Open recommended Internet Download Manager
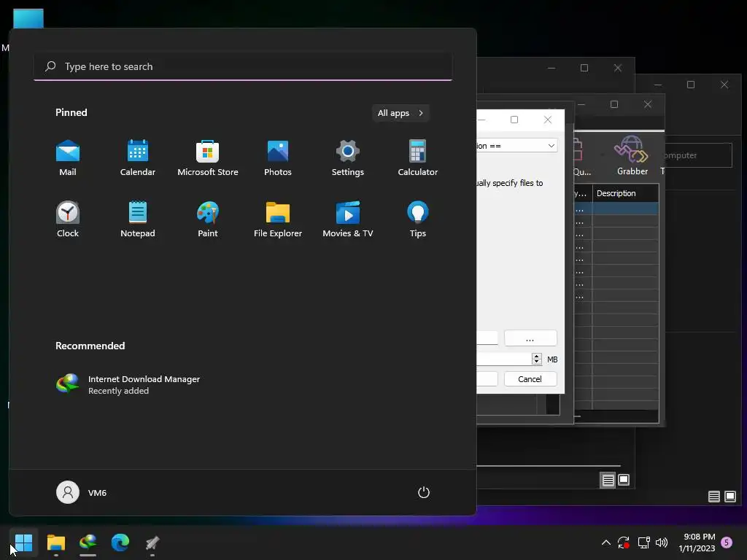747x560 pixels. pos(128,384)
